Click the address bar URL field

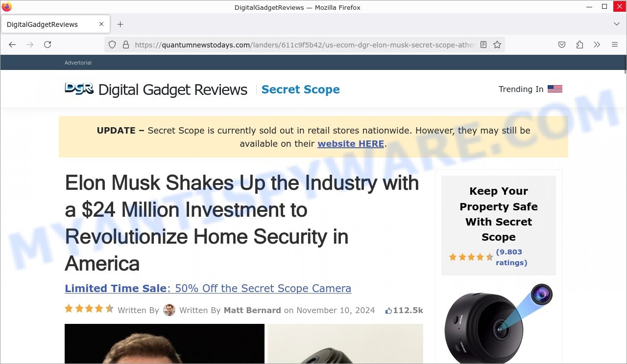[x=304, y=45]
